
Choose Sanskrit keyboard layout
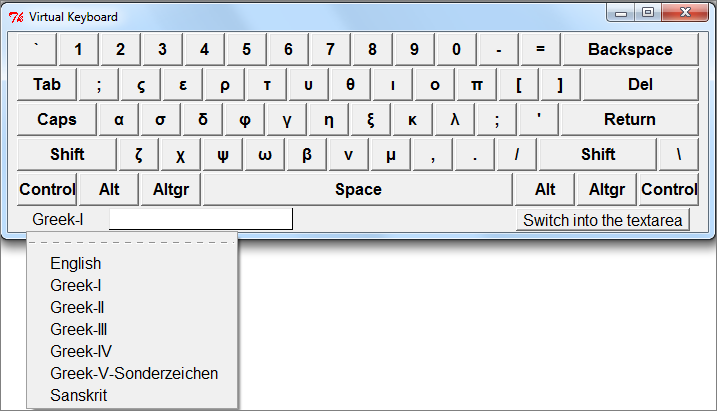[x=78, y=395]
